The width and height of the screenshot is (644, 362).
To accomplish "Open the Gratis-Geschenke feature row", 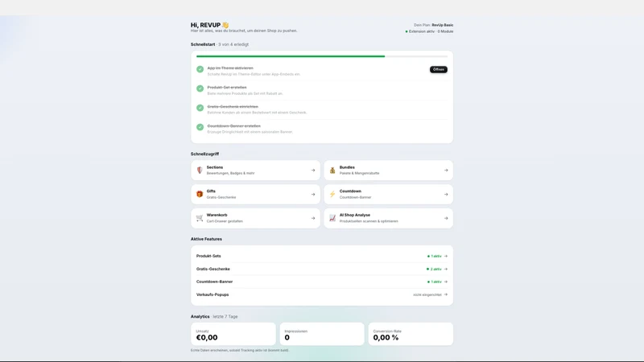I will coord(322,269).
